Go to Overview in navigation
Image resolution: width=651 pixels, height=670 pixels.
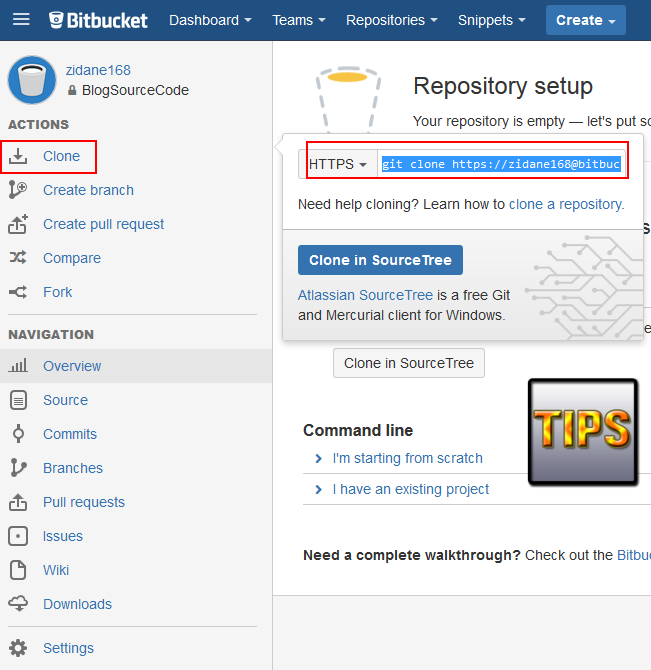[x=72, y=366]
